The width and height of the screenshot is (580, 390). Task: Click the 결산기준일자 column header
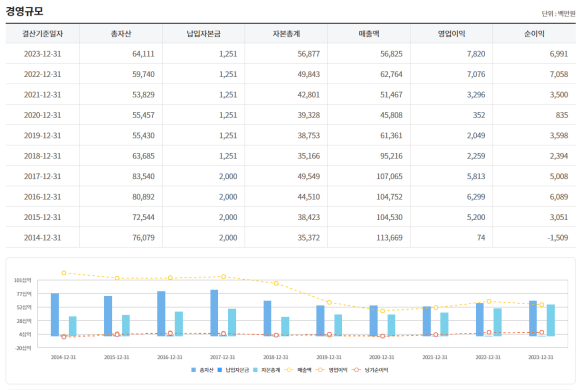pos(43,34)
